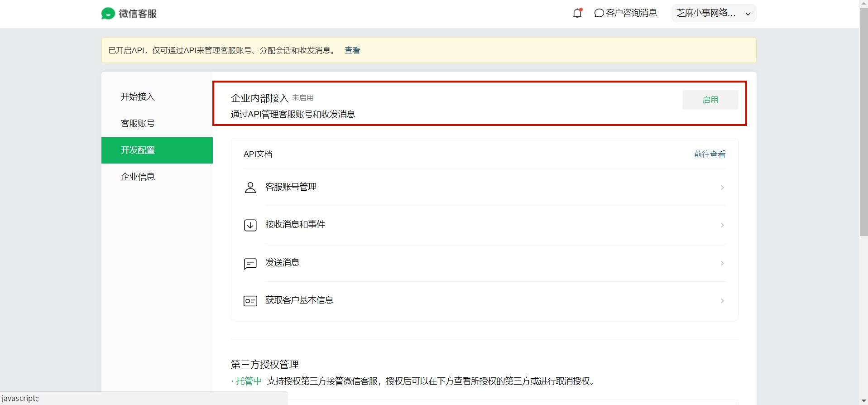
Task: Click the download box icon beside 接收消息和事件
Action: pyautogui.click(x=250, y=225)
